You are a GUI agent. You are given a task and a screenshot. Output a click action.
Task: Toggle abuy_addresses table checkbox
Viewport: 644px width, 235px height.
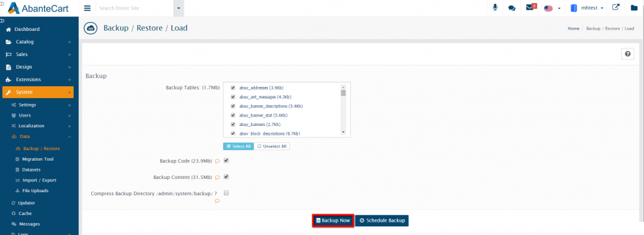(233, 88)
